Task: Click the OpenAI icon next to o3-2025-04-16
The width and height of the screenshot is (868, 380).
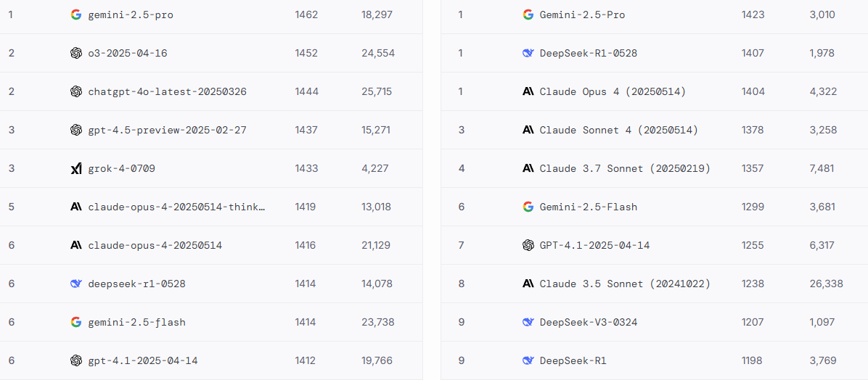Action: click(x=76, y=53)
